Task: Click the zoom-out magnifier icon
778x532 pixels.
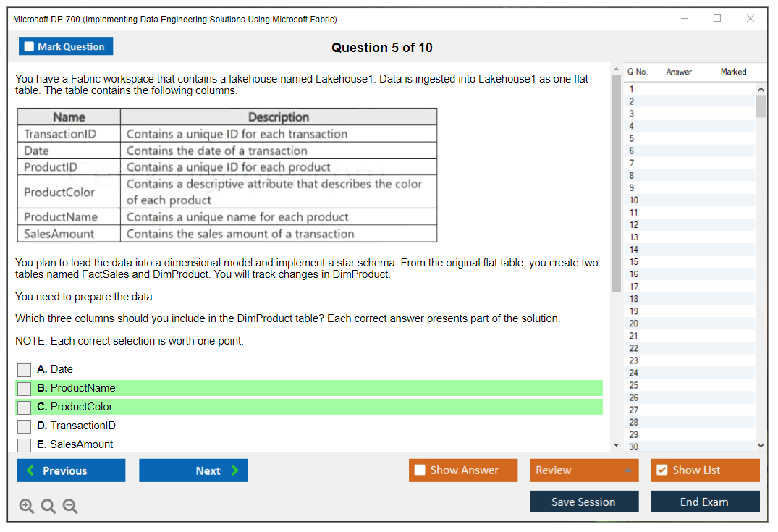Action: [x=69, y=506]
